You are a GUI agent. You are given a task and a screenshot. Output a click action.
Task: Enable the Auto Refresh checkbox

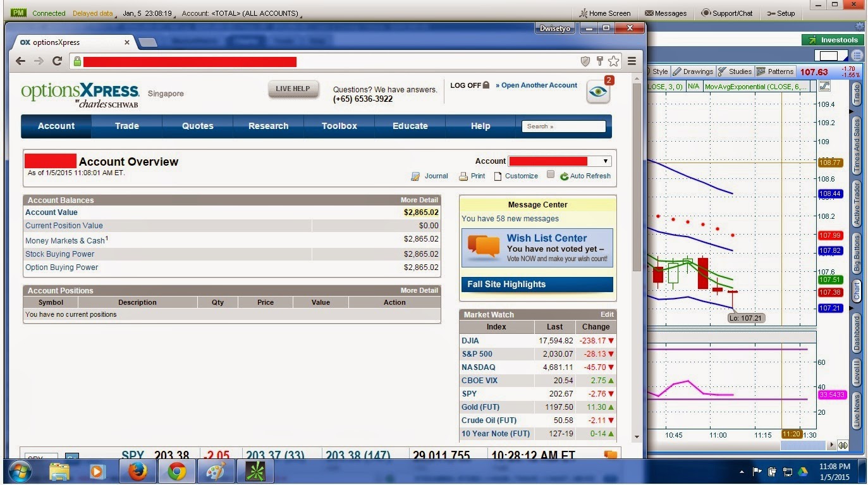coord(551,175)
